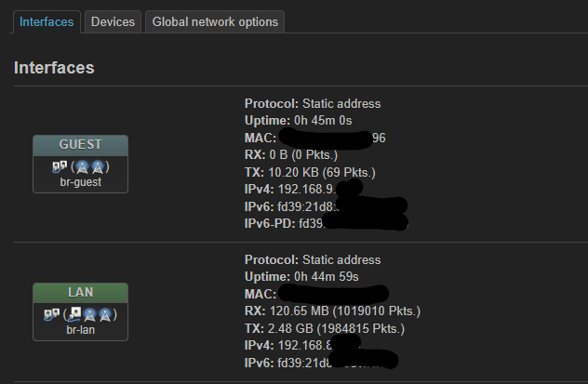Click the ethernet port icon in LAN

click(74, 313)
